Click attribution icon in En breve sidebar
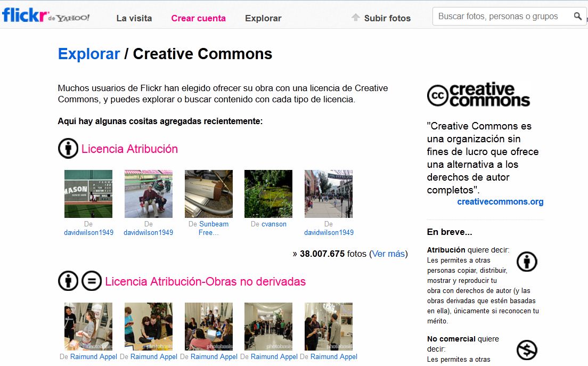Screen dimensions: 588x366 (x=527, y=262)
